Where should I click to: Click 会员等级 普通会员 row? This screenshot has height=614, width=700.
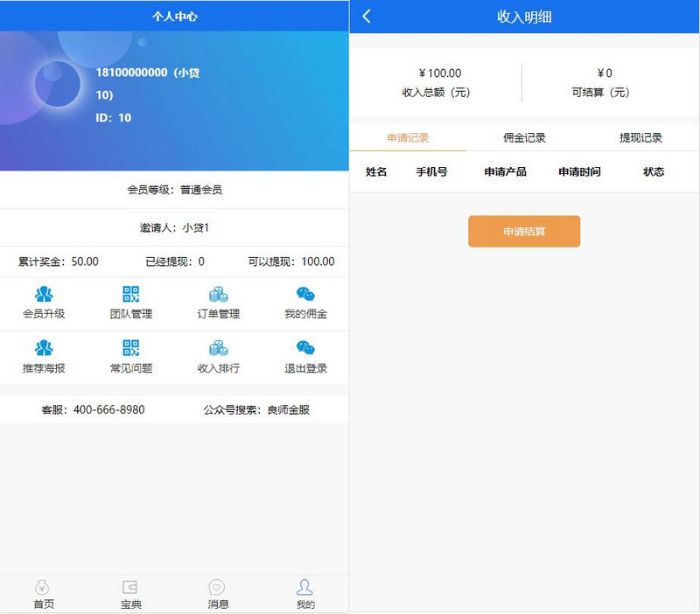click(x=174, y=190)
